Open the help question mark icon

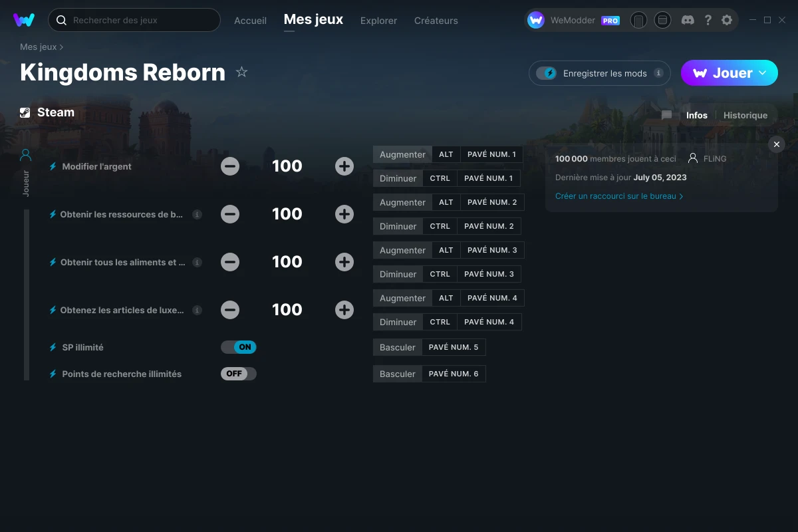(708, 21)
